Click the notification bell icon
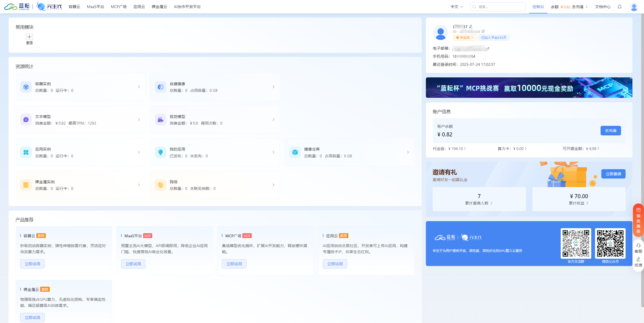Viewport: 644px width, 323px height. (620, 7)
